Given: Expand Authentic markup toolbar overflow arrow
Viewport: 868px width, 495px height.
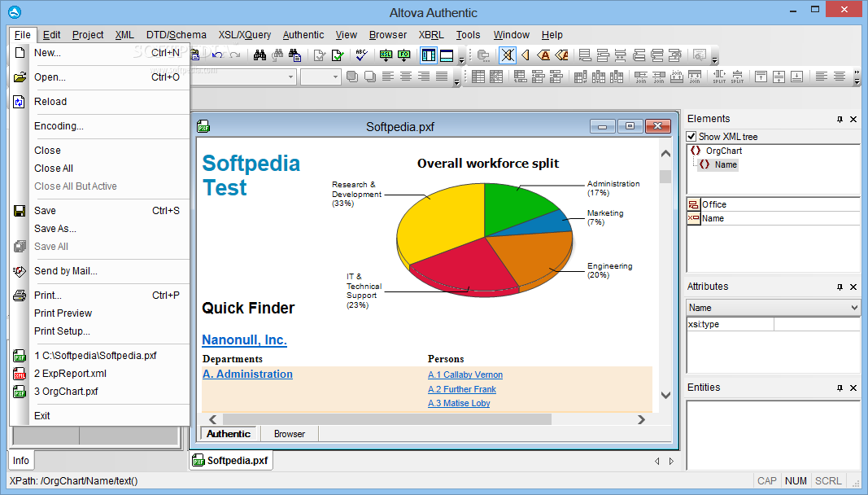Looking at the screenshot, I should (x=715, y=59).
